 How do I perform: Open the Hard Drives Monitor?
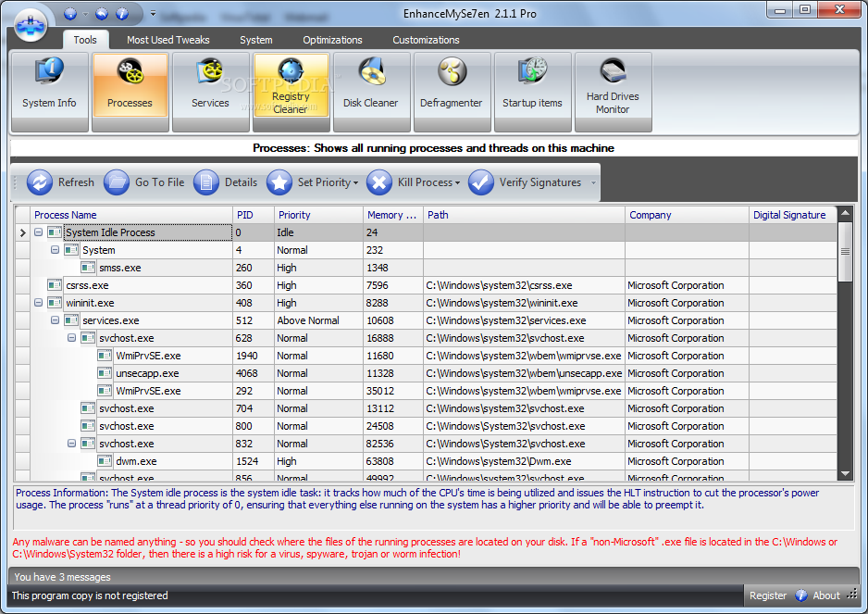613,90
